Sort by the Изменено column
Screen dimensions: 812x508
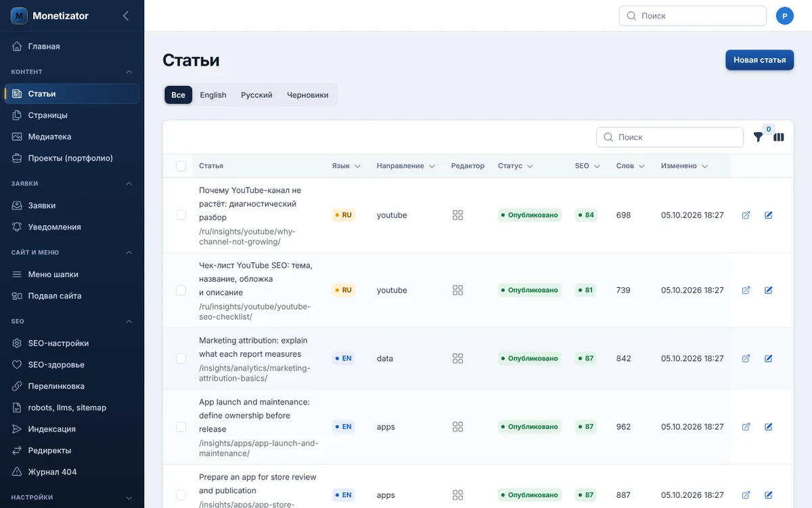point(685,166)
